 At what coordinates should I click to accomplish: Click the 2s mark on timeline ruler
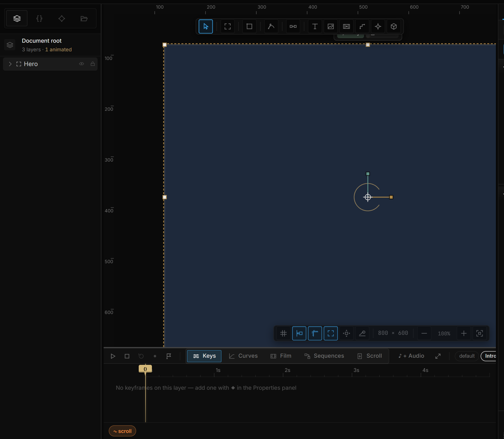tap(287, 370)
